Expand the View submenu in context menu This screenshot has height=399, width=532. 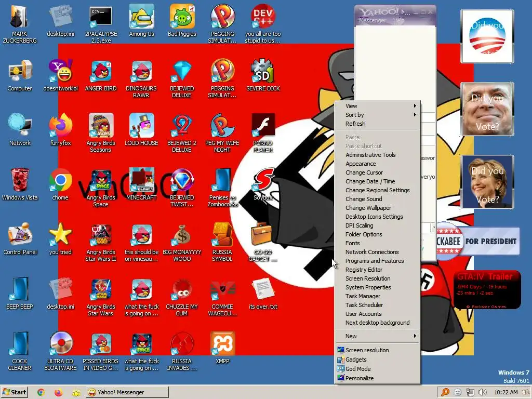(377, 106)
